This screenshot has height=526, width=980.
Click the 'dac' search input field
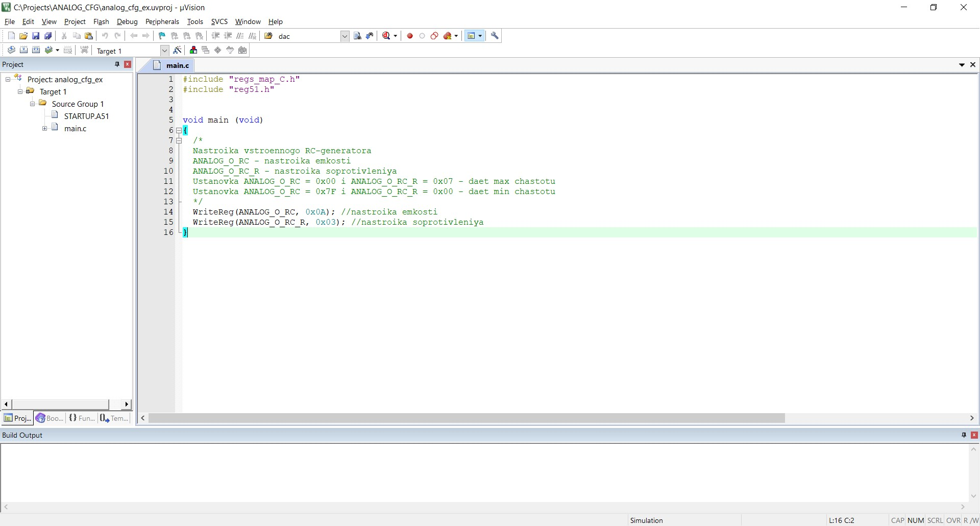(308, 36)
